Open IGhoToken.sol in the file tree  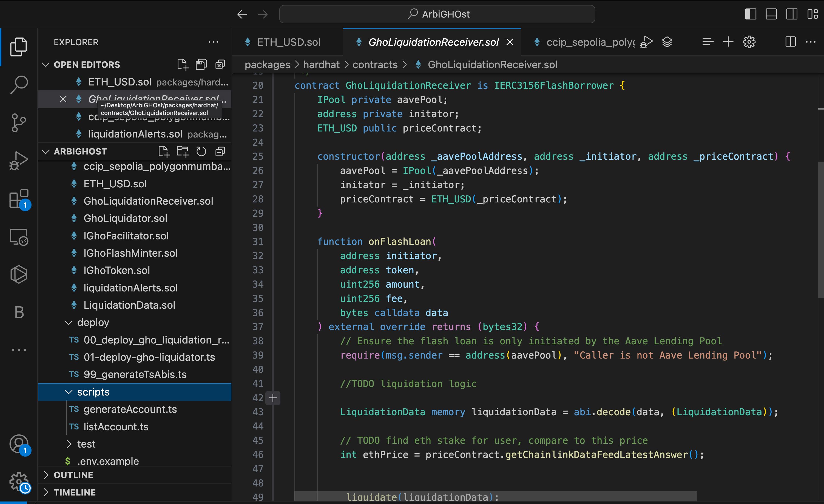tap(134, 270)
